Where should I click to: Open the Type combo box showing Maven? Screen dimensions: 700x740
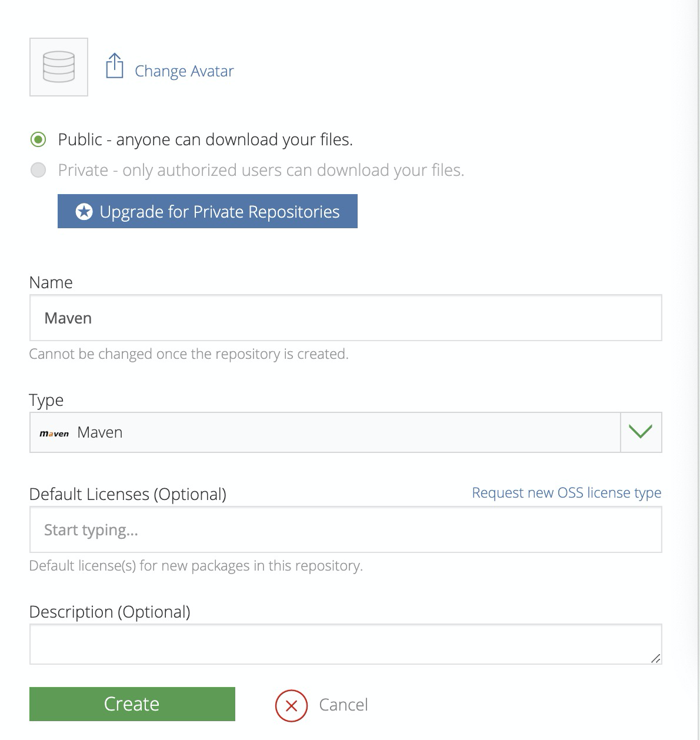pos(324,432)
